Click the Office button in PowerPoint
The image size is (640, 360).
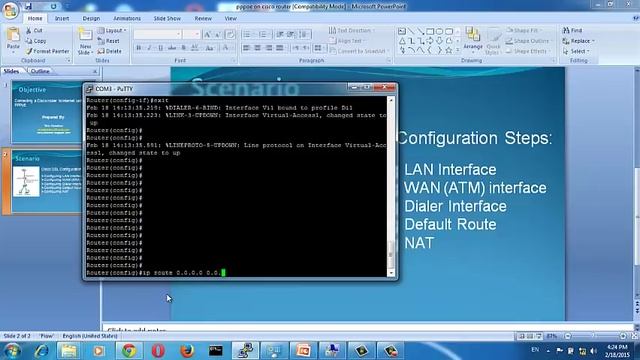10,10
